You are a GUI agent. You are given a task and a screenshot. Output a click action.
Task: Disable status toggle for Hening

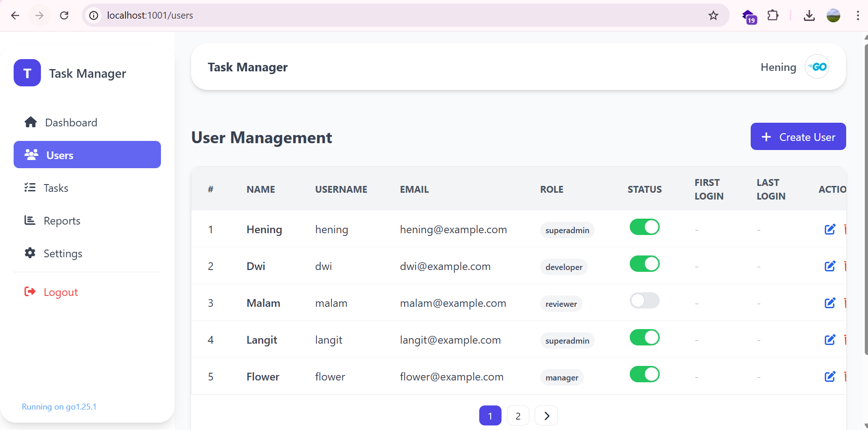click(x=644, y=227)
